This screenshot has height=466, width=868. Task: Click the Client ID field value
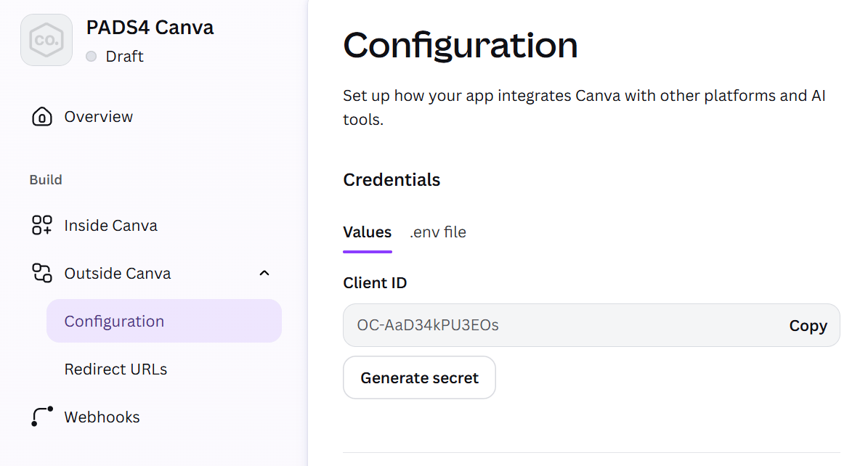click(x=427, y=325)
